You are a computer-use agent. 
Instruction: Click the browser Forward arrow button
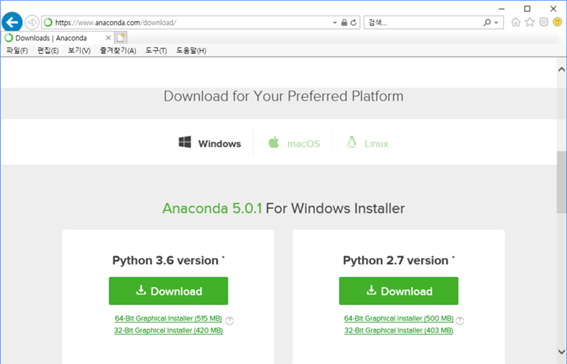[32, 22]
